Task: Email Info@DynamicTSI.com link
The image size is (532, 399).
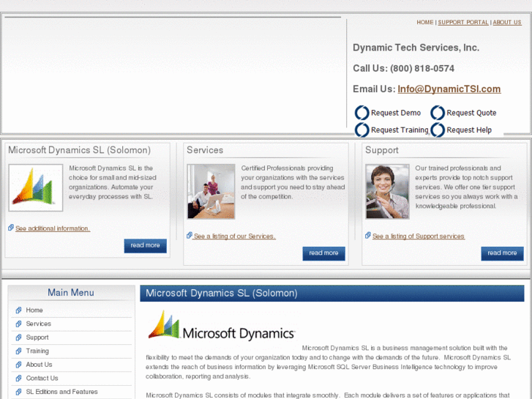Action: (x=449, y=89)
